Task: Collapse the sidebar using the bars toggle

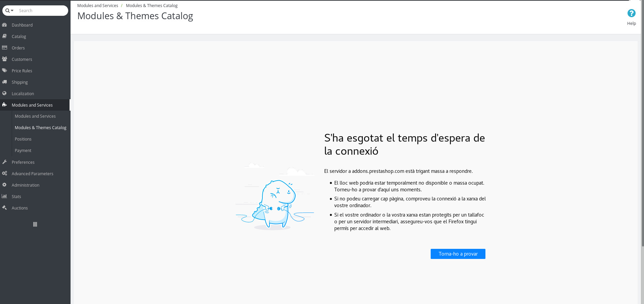Action: [x=35, y=224]
